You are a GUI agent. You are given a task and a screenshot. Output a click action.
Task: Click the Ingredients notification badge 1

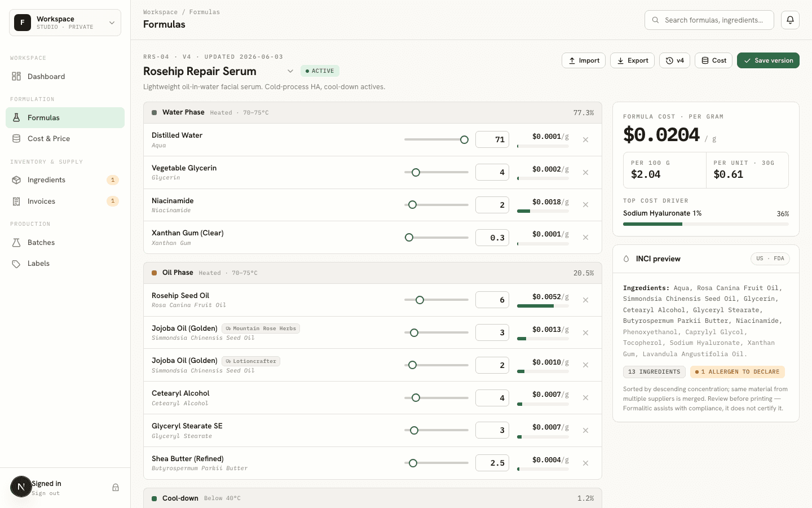[x=113, y=180]
